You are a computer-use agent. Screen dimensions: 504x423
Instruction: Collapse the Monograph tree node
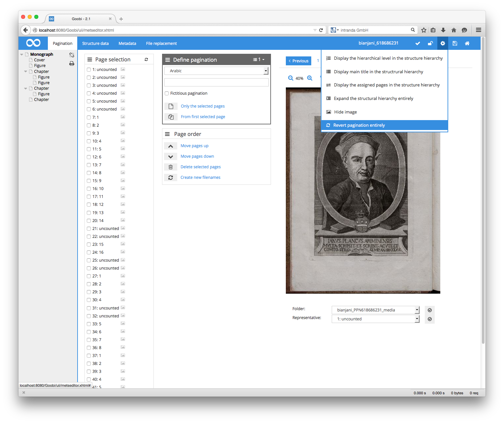(x=22, y=54)
